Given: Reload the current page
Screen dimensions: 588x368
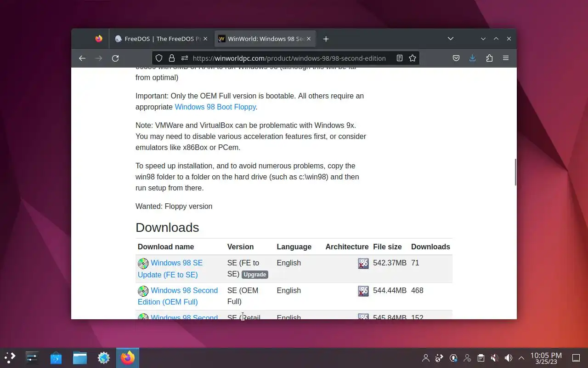Looking at the screenshot, I should (115, 58).
